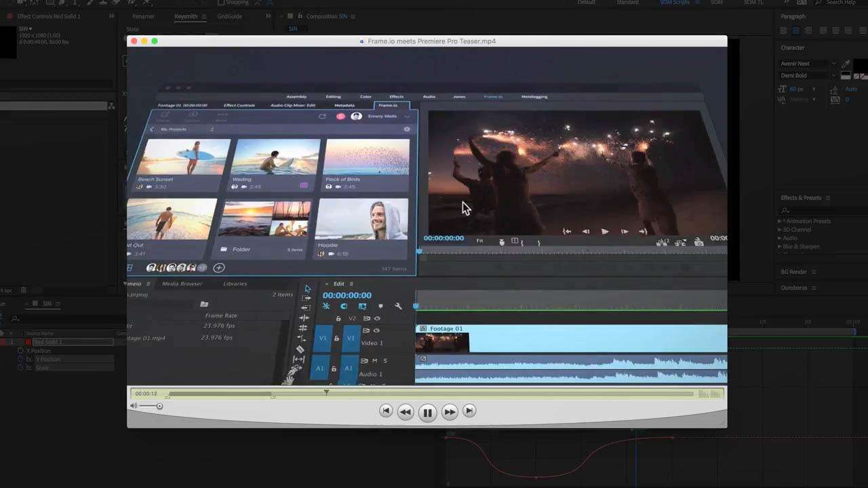Skip to the beginning of the video
868x488 pixels.
click(x=386, y=411)
